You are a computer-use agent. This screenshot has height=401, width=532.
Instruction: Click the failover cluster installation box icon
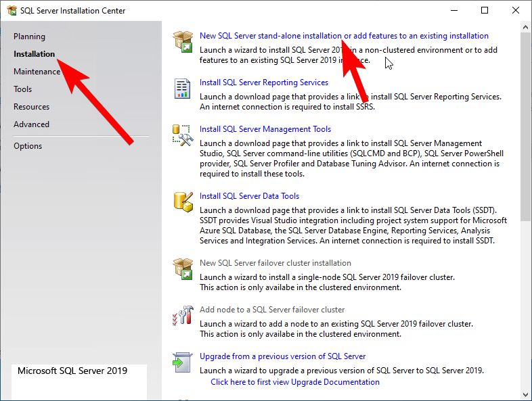(x=183, y=269)
